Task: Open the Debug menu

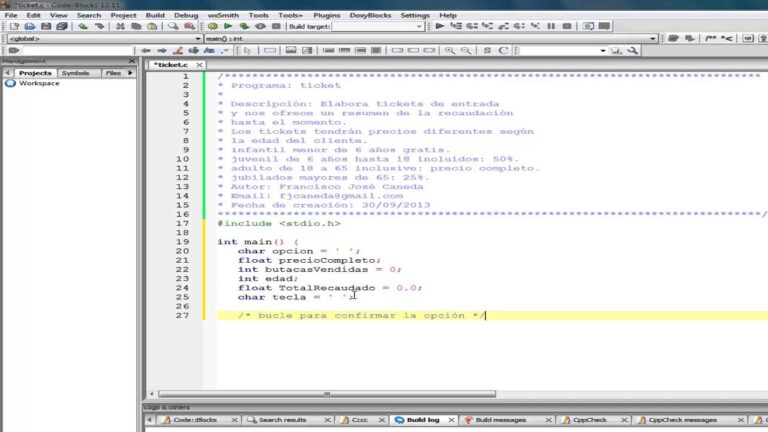Action: (x=186, y=15)
